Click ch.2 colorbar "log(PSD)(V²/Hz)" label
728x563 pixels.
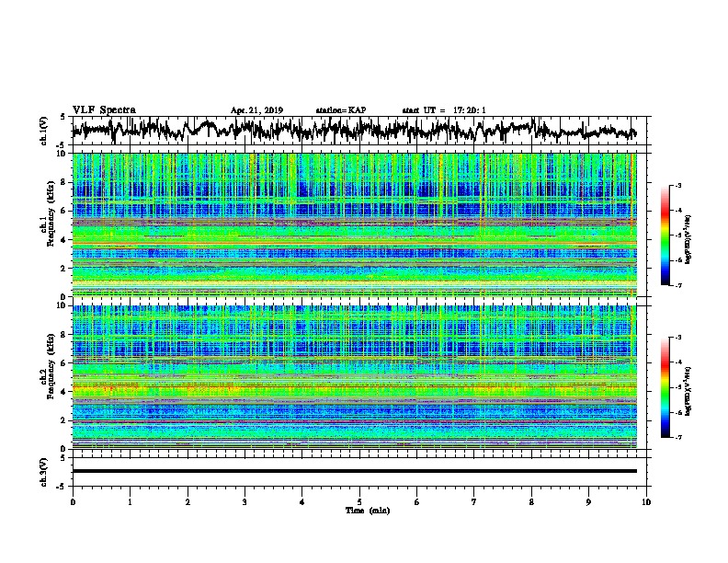coord(688,391)
